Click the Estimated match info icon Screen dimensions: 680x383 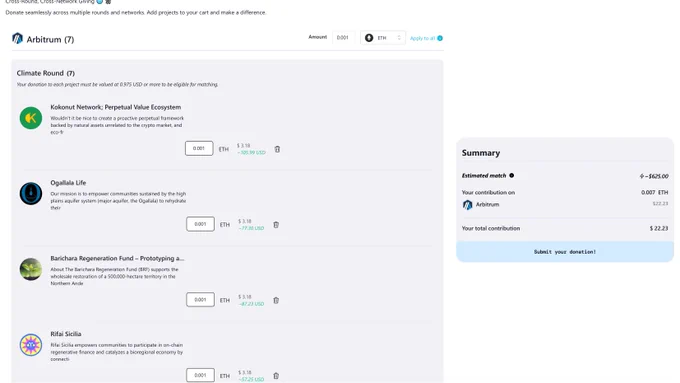click(512, 175)
